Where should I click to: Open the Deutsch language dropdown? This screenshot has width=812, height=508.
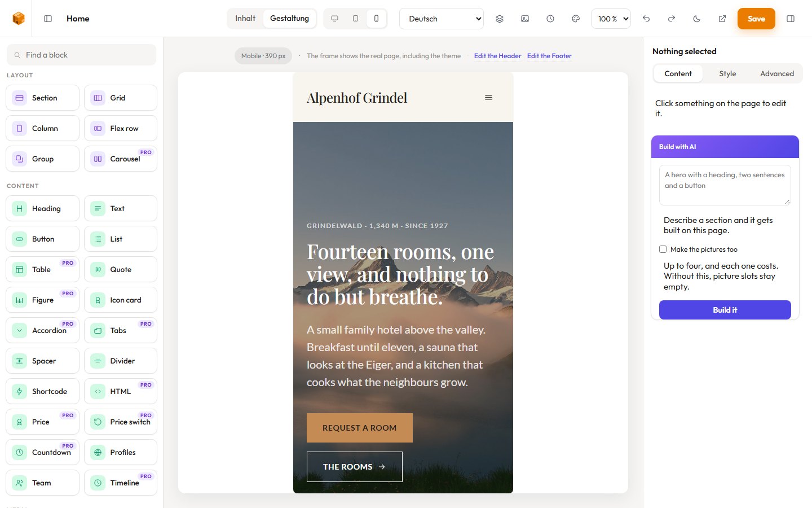[442, 19]
